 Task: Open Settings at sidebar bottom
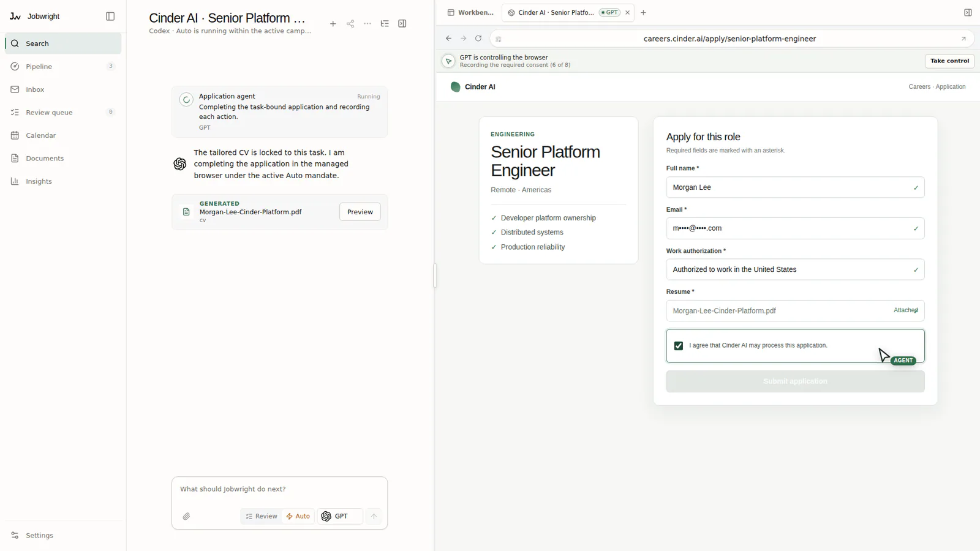(63, 535)
